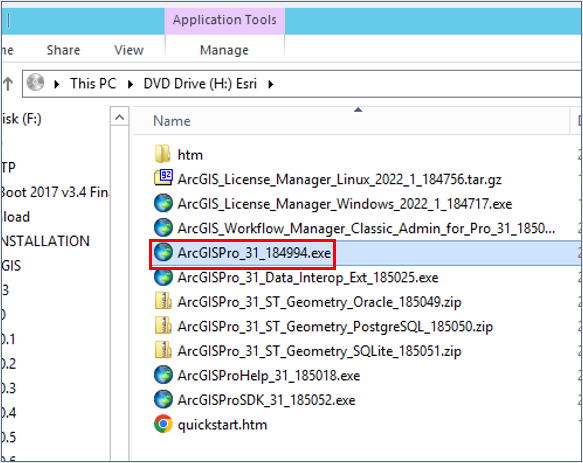Select ArcGIS_Workflow_Manager_Classic_Admin_for_Pro file name
This screenshot has height=463, width=583.
tap(366, 228)
